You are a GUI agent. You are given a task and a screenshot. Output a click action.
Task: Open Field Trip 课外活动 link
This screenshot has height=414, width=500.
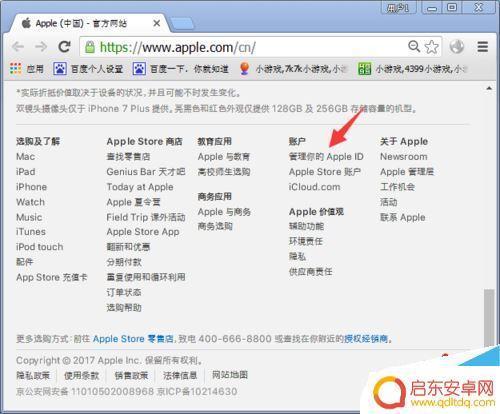pyautogui.click(x=146, y=217)
